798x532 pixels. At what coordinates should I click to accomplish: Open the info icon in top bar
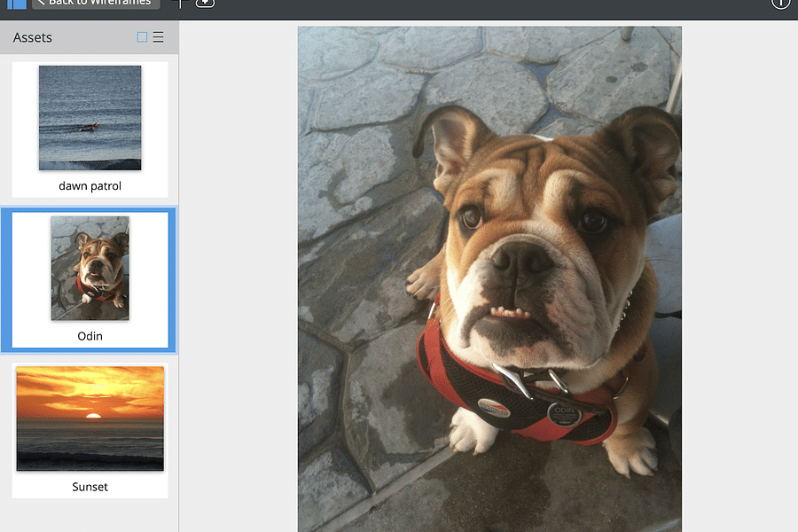pos(780,4)
